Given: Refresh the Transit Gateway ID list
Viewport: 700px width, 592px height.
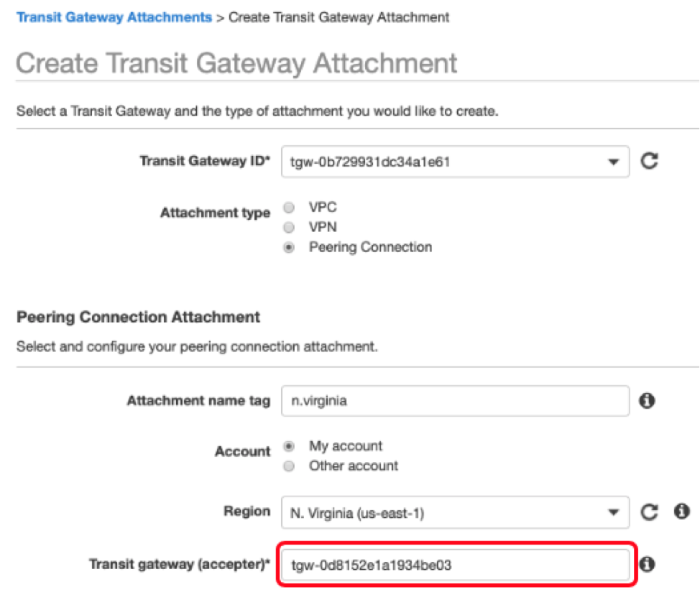Looking at the screenshot, I should pyautogui.click(x=649, y=161).
